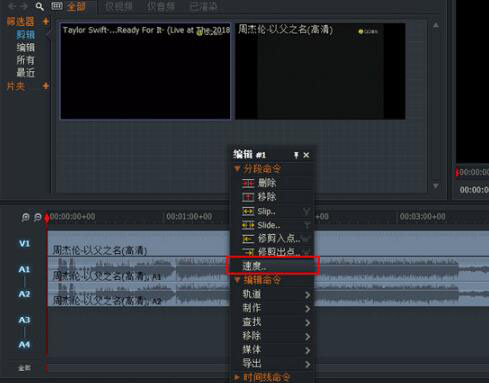
Task: Toggle the A4 track label
Action: [x=24, y=345]
